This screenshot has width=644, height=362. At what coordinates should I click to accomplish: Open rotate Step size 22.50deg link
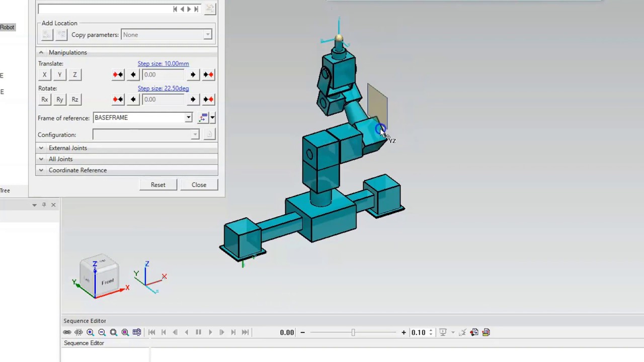tap(163, 88)
